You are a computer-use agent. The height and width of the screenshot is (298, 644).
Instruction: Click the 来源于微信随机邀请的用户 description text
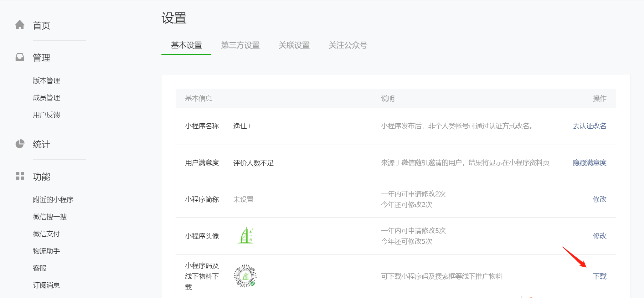[x=465, y=163]
